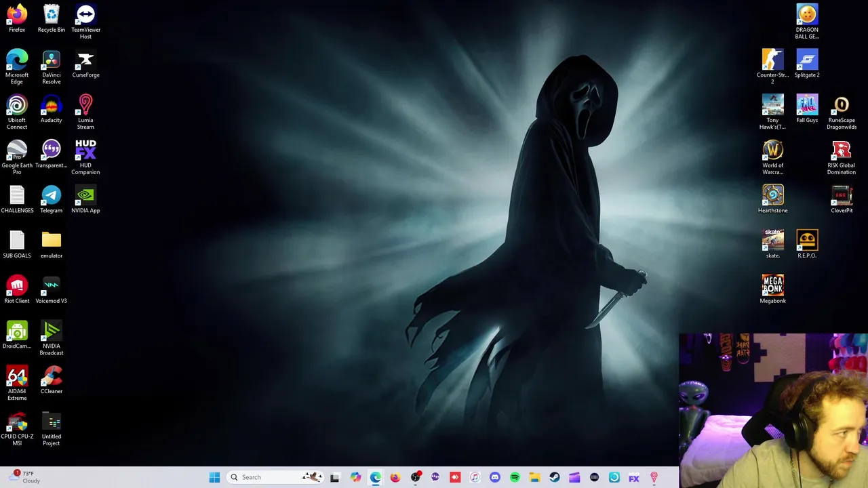Click the webcam overlay thumbnail
Viewport: 868px width, 488px height.
773,410
